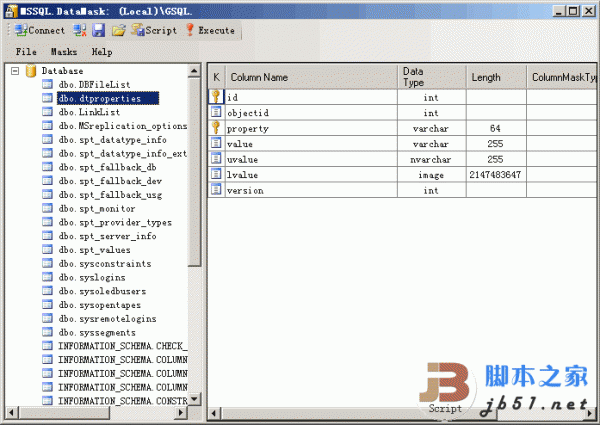Click table icon beside dbo.syssegments
The height and width of the screenshot is (425, 600).
pos(47,332)
